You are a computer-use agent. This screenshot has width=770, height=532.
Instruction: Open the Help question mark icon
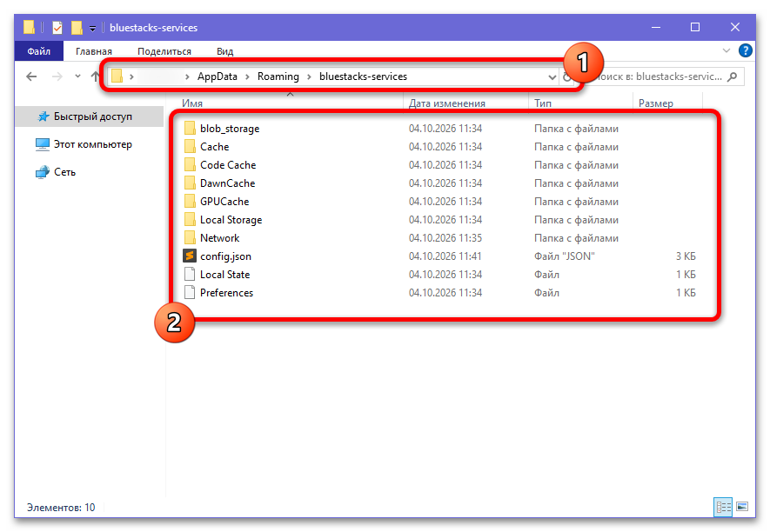point(745,50)
